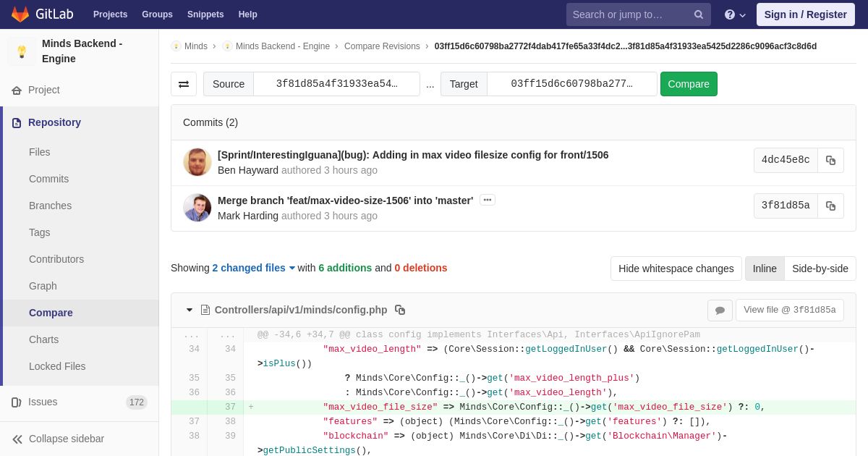Viewport: 868px width, 456px height.
Task: Collapse the config.php file diff
Action: [190, 310]
